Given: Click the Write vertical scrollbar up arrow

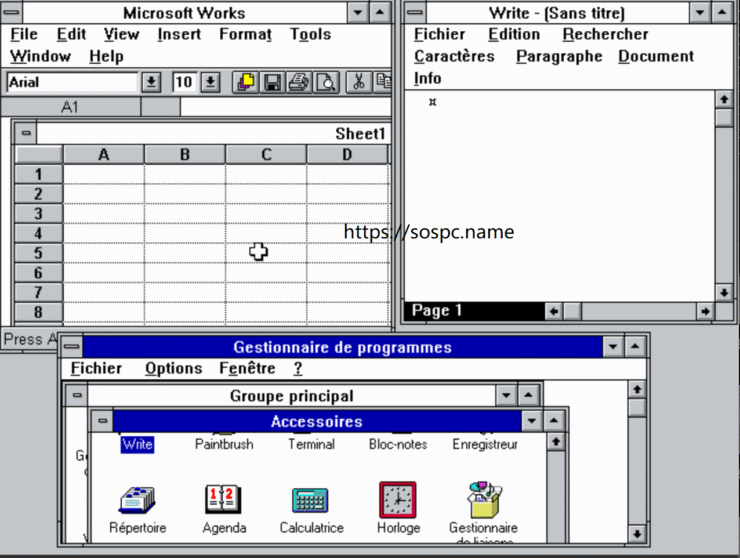Looking at the screenshot, I should [724, 100].
